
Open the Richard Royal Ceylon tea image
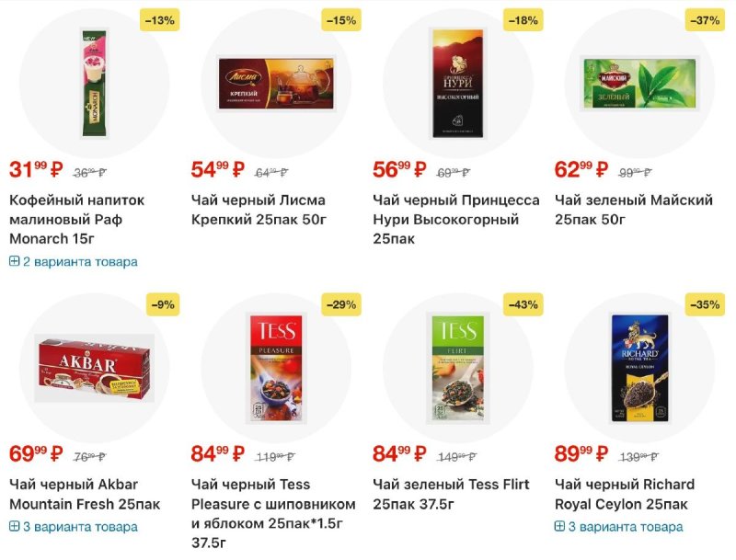[639, 368]
